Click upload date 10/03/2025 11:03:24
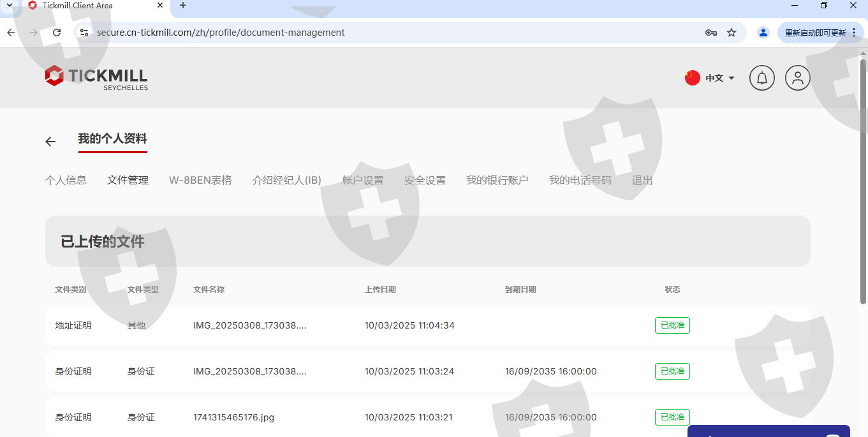Image resolution: width=868 pixels, height=437 pixels. [409, 371]
